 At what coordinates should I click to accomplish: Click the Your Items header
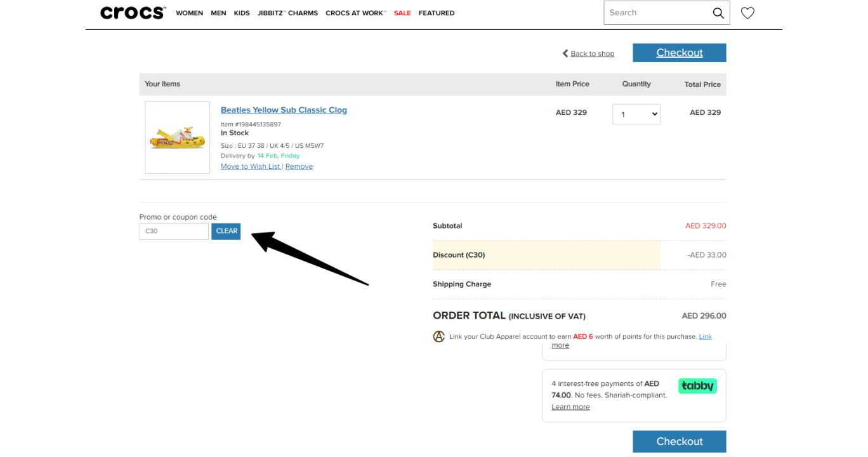pos(162,84)
